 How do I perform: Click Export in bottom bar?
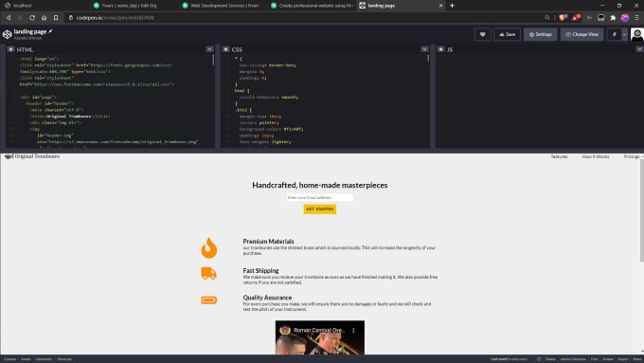click(623, 359)
